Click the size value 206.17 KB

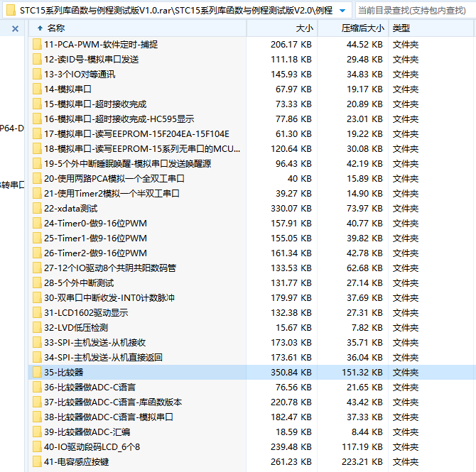click(291, 45)
